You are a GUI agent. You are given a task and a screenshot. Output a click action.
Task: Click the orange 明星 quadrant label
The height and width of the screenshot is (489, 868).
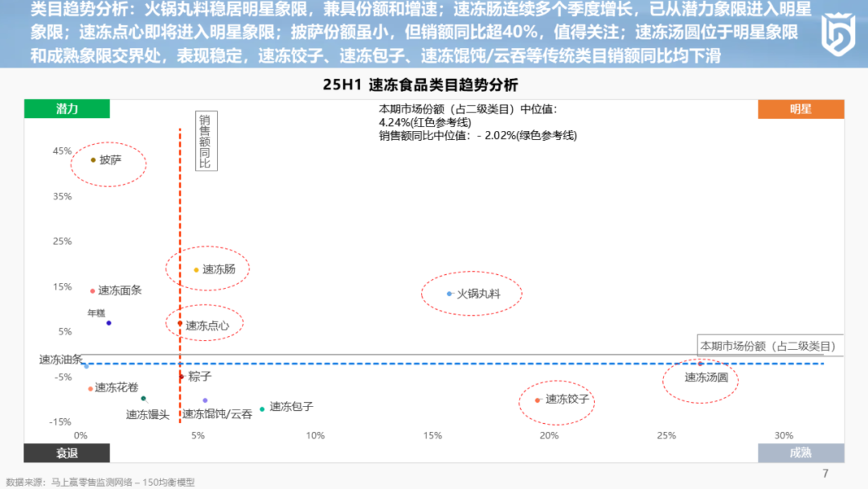point(800,109)
